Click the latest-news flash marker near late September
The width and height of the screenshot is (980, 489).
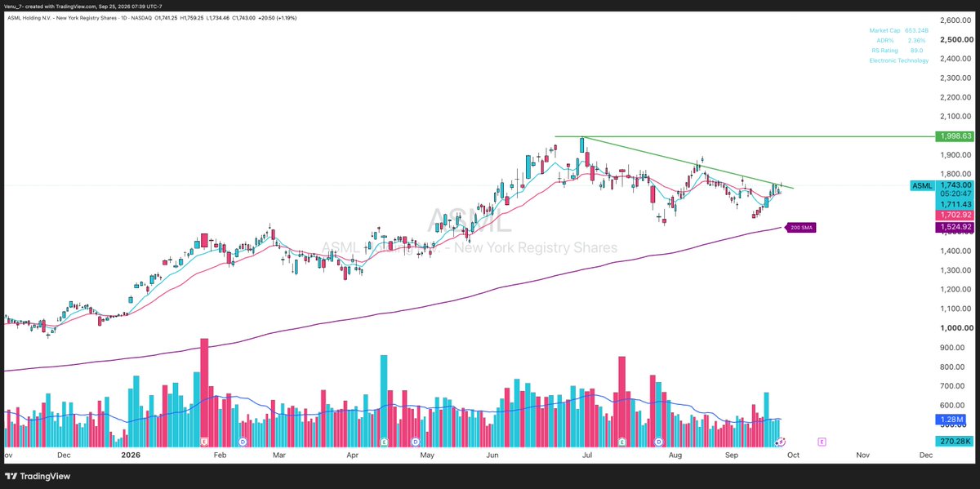(x=781, y=442)
